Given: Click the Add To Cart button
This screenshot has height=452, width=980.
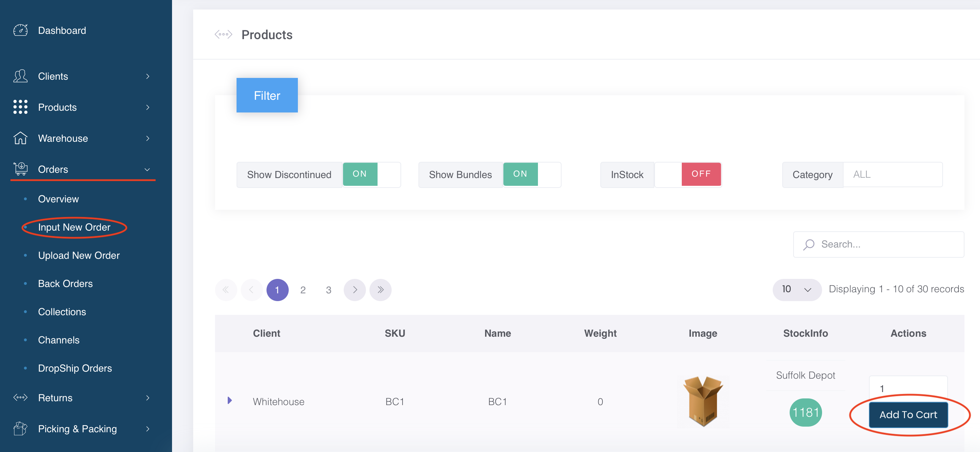Looking at the screenshot, I should pos(908,414).
